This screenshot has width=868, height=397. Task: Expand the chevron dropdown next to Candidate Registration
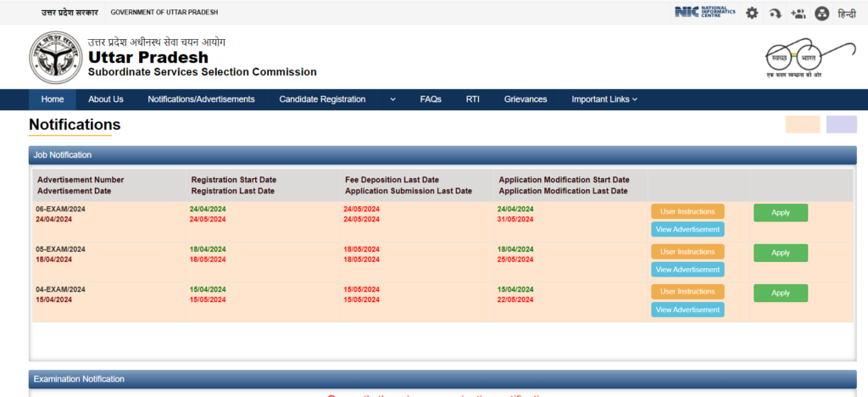[393, 99]
